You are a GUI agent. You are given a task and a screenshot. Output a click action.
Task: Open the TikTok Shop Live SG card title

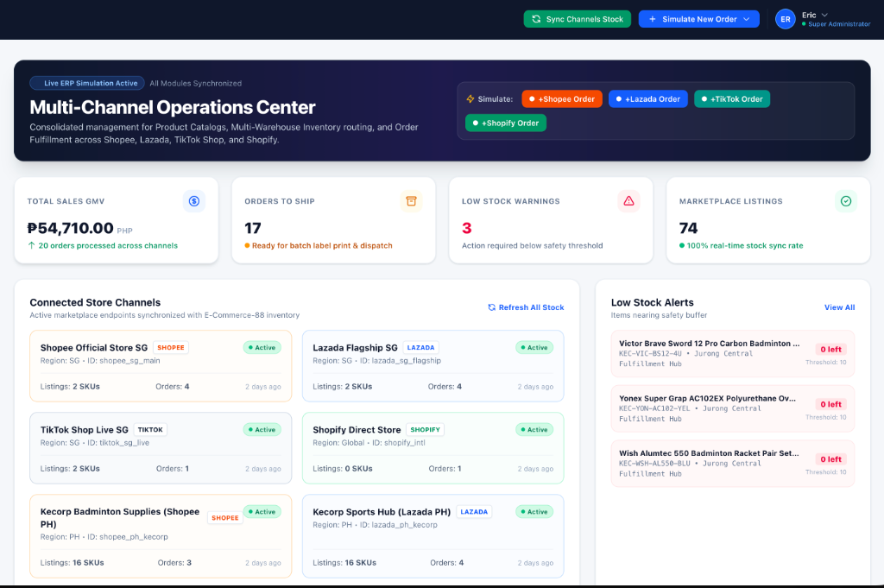pos(84,430)
